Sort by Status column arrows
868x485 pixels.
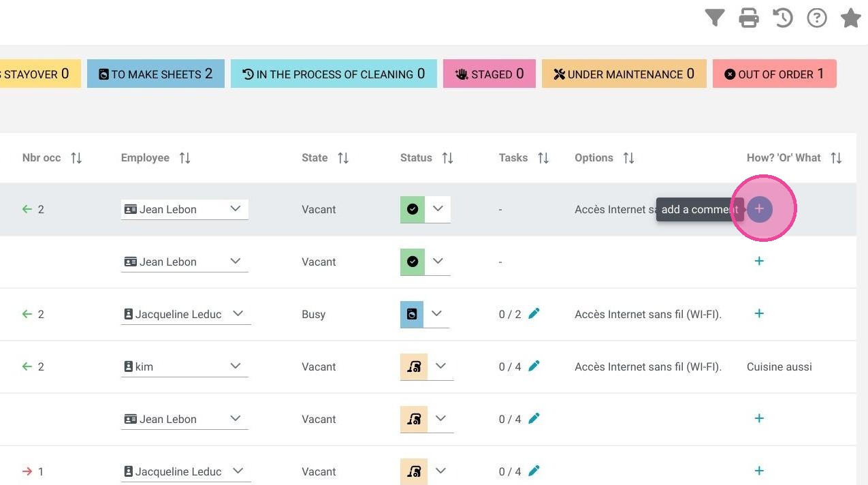click(447, 158)
